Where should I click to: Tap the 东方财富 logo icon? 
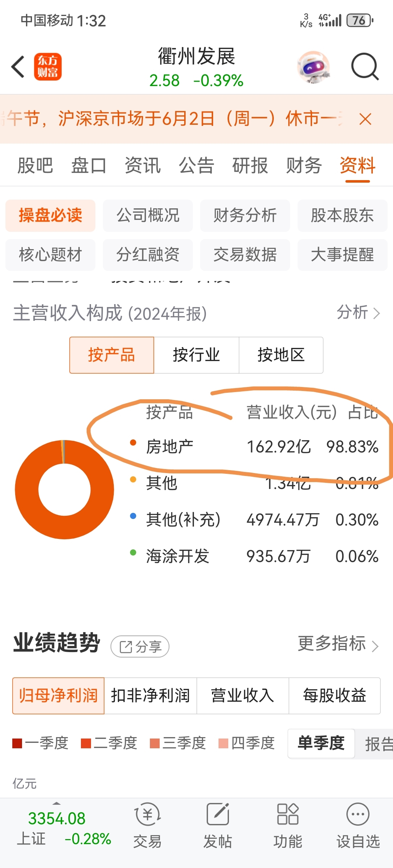point(48,67)
